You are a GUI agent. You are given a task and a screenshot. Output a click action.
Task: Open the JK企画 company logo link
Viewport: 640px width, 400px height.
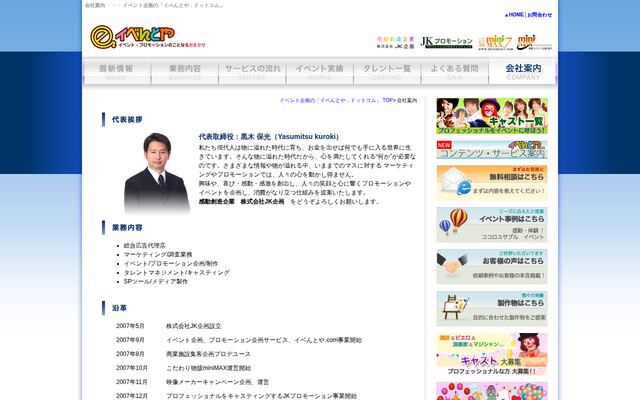tap(395, 42)
